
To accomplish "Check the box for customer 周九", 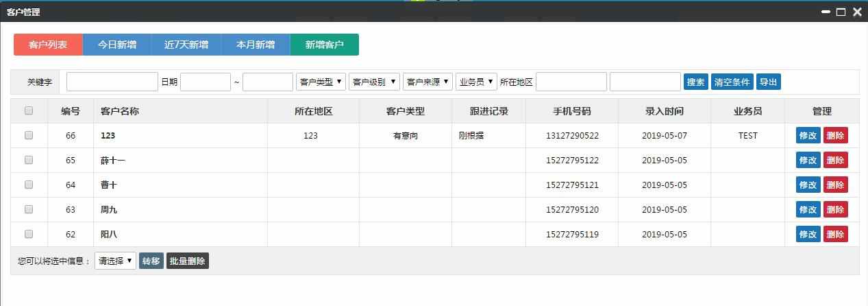I will pyautogui.click(x=29, y=209).
